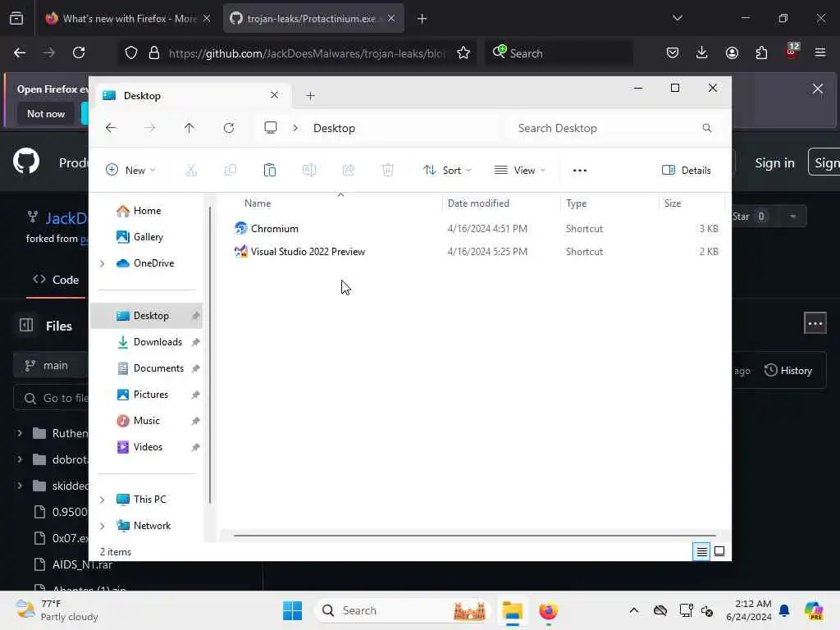Viewport: 840px width, 630px height.
Task: Open the Firefox hamburger application menu
Action: coord(820,52)
